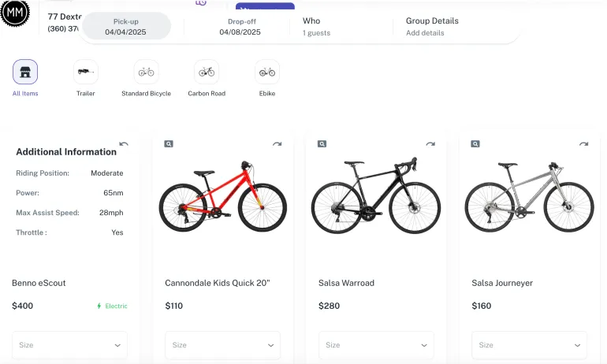Screen dimensions: 607x364
Task: Select the Carbon Road category icon
Action: pos(207,72)
